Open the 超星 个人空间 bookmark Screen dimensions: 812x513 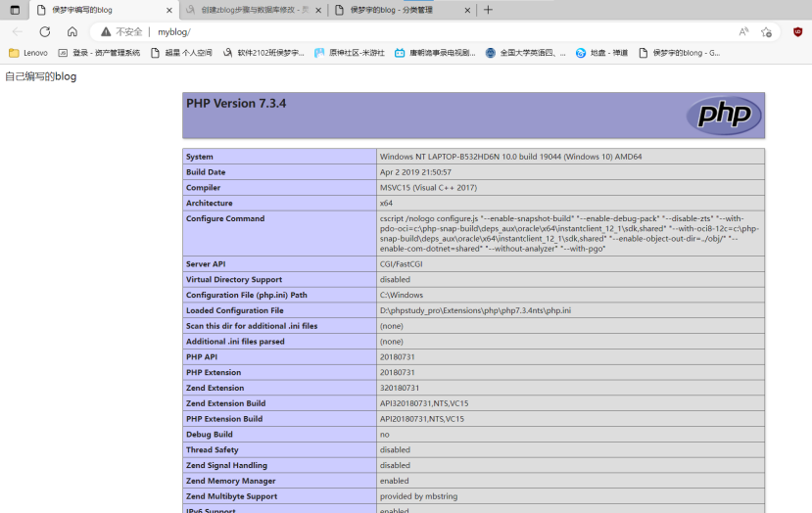click(x=181, y=53)
